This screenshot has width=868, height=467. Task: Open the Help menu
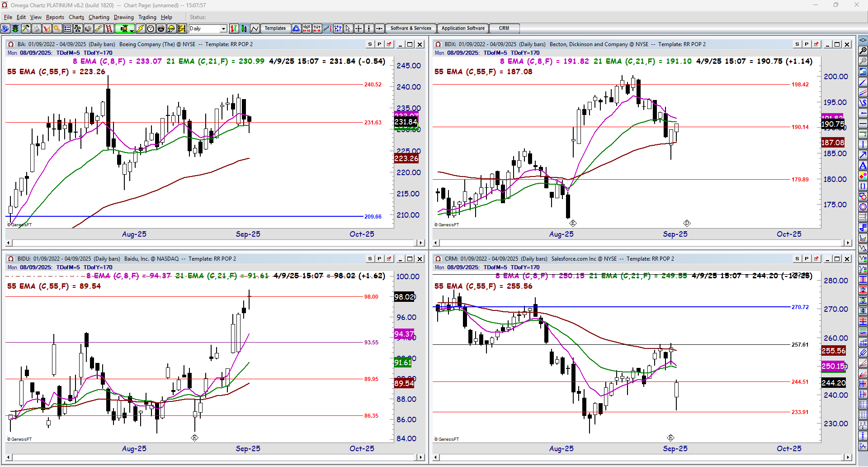click(166, 17)
